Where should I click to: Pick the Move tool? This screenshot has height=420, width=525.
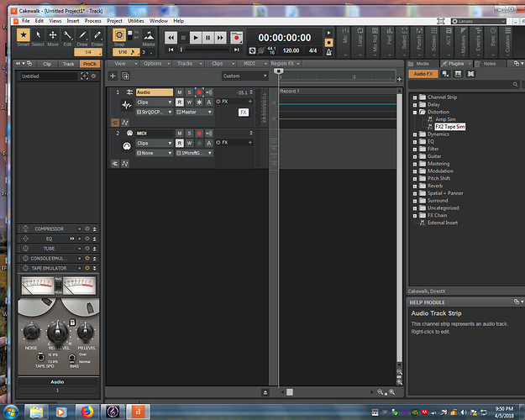click(53, 34)
